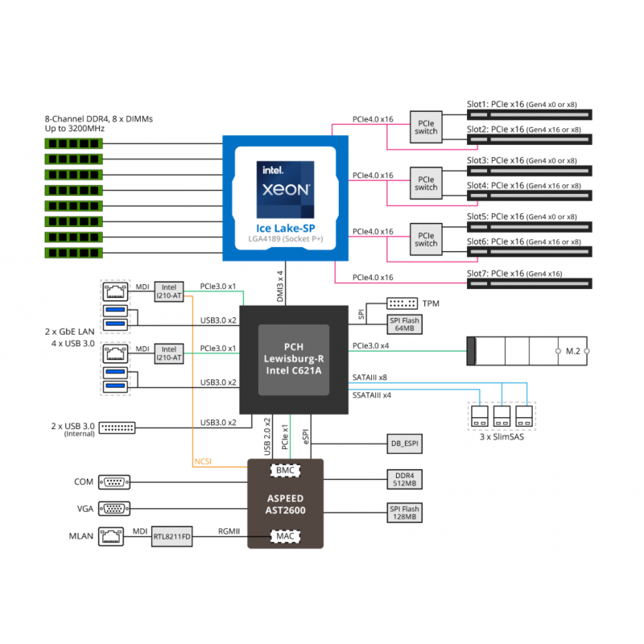This screenshot has width=644, height=644.
Task: Click the SPI Flash 128MB box
Action: (405, 513)
